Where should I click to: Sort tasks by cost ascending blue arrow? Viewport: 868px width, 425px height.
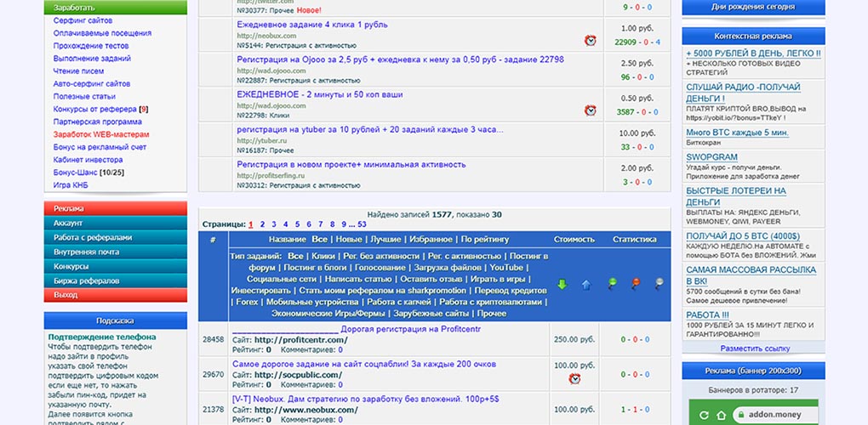click(586, 285)
